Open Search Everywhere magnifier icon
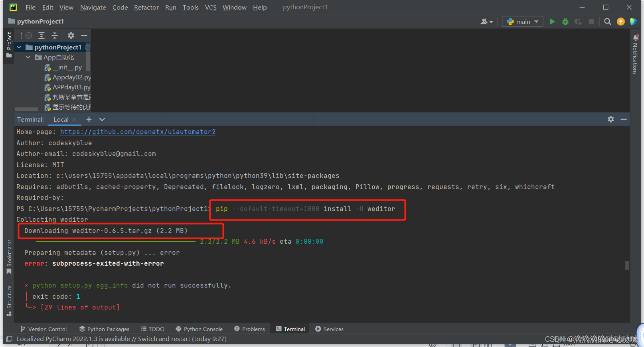This screenshot has height=347, width=644. click(x=607, y=22)
